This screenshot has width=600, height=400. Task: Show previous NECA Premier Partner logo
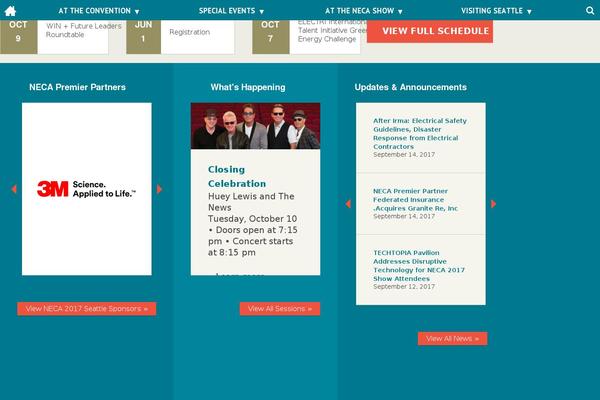coord(14,189)
